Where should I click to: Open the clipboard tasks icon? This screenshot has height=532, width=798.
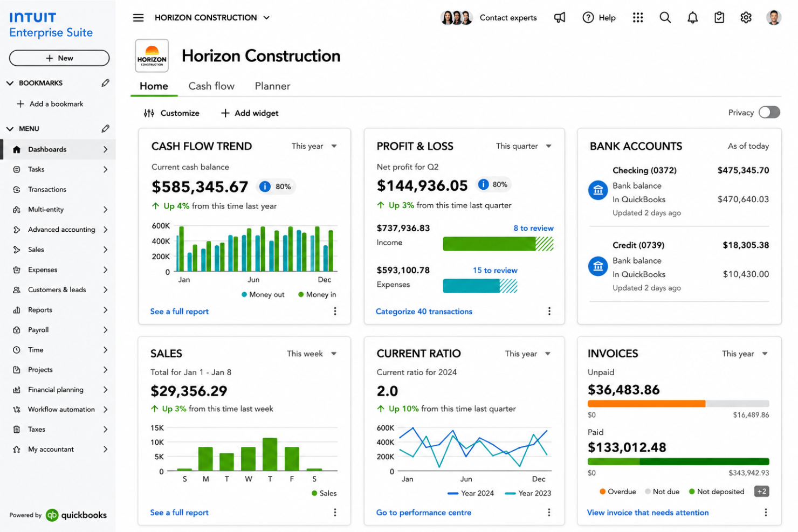click(x=719, y=18)
